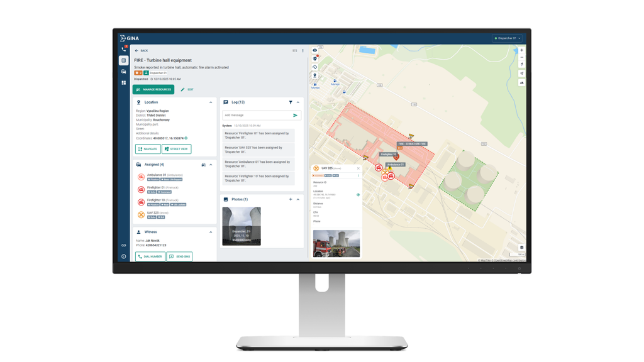Open the info icon in sidebar
Image resolution: width=644 pixels, height=362 pixels.
124,256
